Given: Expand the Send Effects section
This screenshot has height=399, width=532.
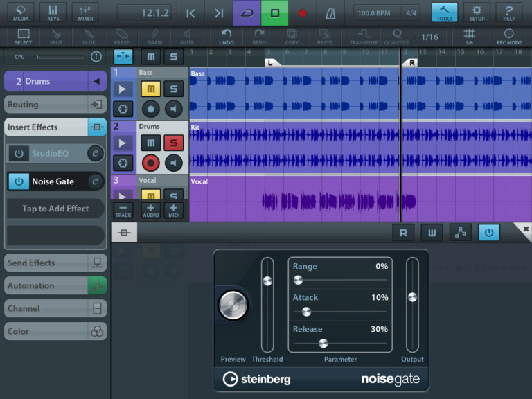Looking at the screenshot, I should tap(55, 263).
